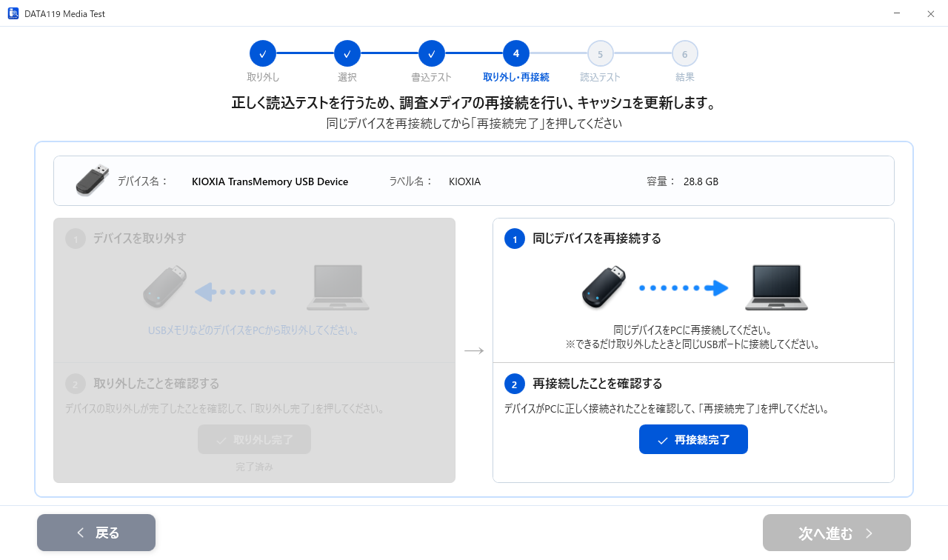Minimize the DATA119 Media Test window

coord(897,13)
